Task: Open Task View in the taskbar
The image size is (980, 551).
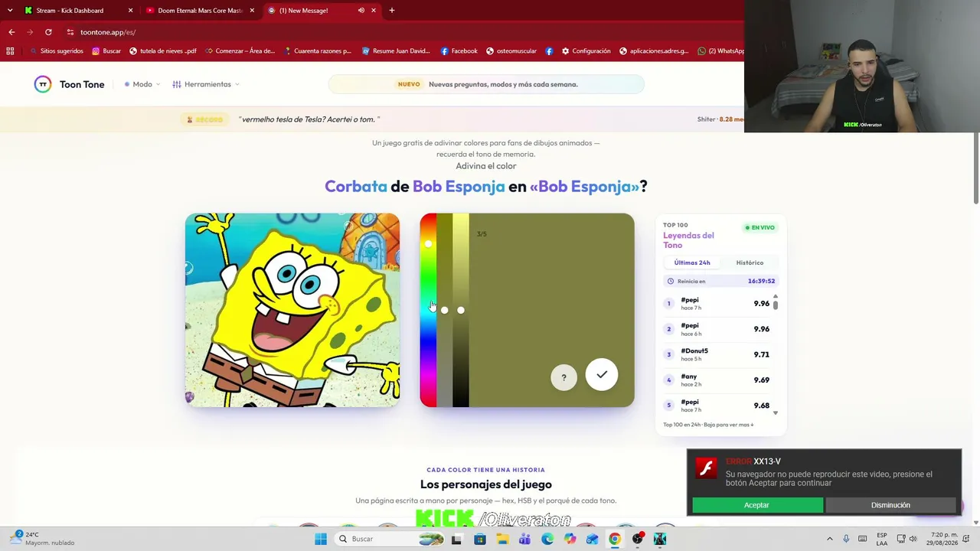Action: 457,539
